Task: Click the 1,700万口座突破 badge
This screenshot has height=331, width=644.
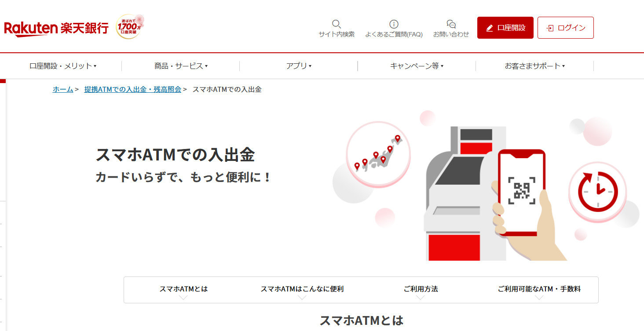Action: 130,26
